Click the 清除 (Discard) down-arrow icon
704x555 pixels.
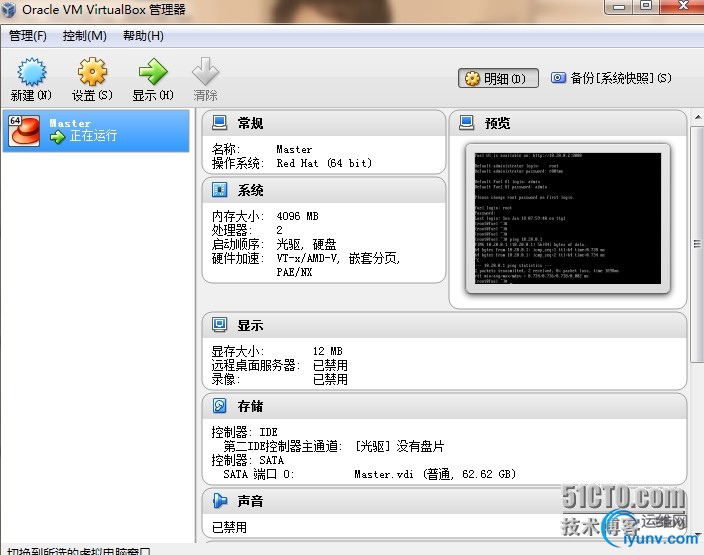(205, 72)
